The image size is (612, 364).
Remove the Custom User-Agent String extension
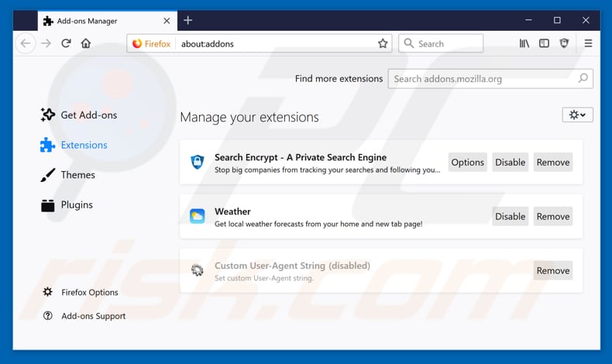(x=553, y=270)
